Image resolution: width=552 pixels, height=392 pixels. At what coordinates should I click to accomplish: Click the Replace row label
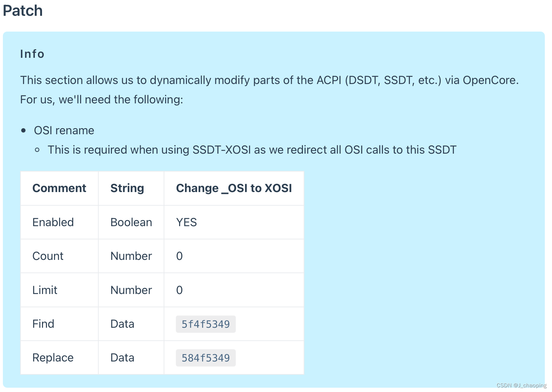point(53,358)
